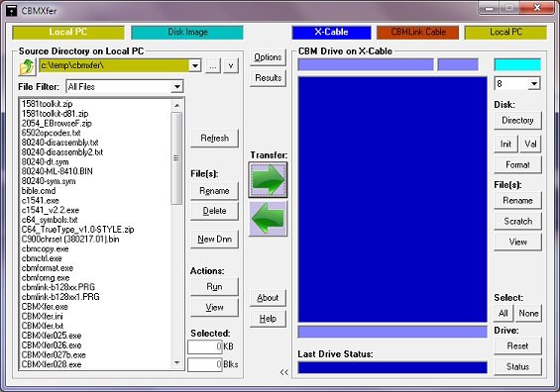Screen dimensions: 560x392
Task: Select file 2054_EBrowseF.zip
Action: coord(56,124)
